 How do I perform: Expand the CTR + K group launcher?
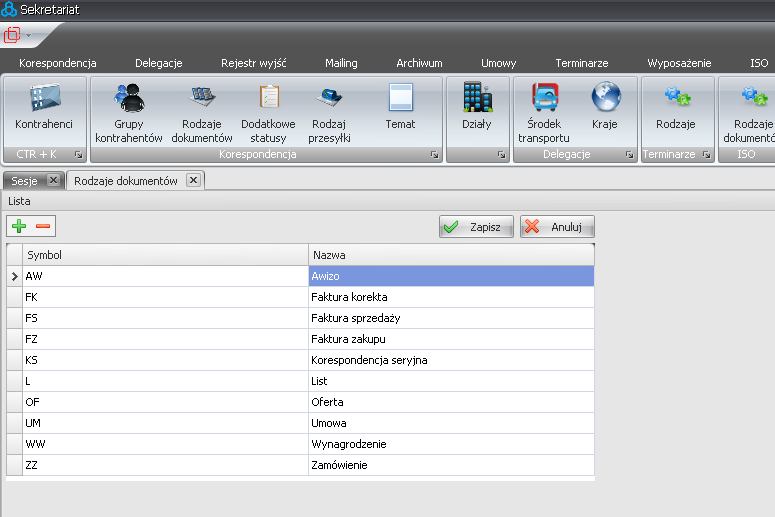[79, 155]
